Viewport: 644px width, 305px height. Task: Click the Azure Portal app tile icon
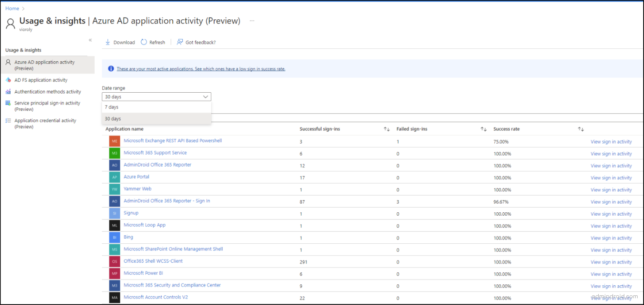point(114,177)
